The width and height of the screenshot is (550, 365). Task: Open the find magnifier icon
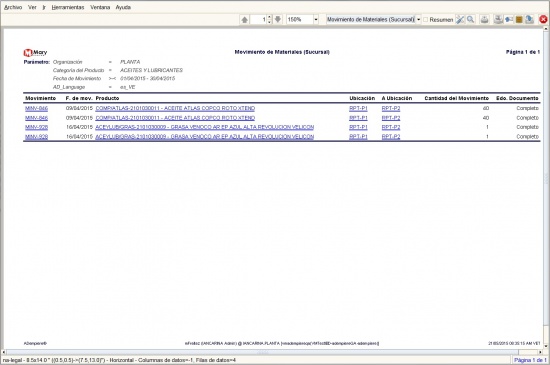click(471, 20)
